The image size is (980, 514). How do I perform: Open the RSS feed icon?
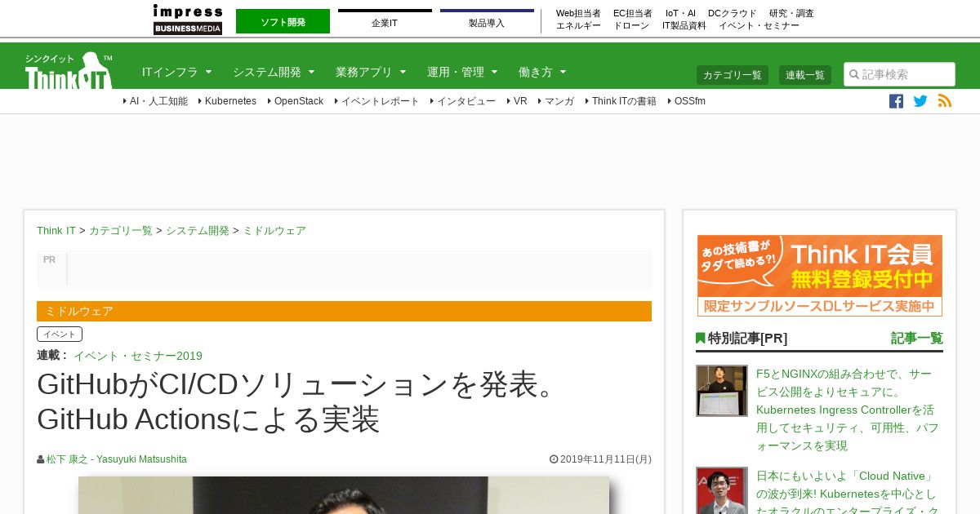tap(945, 101)
